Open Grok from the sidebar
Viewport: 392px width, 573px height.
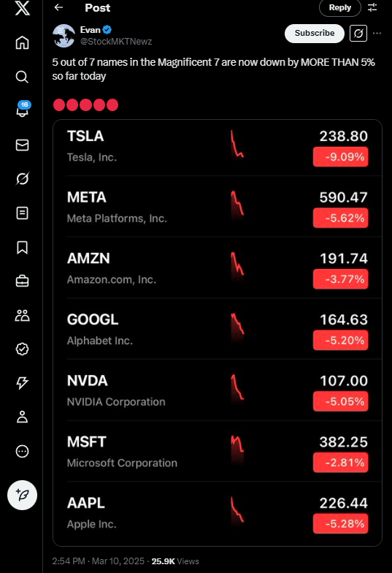[22, 178]
